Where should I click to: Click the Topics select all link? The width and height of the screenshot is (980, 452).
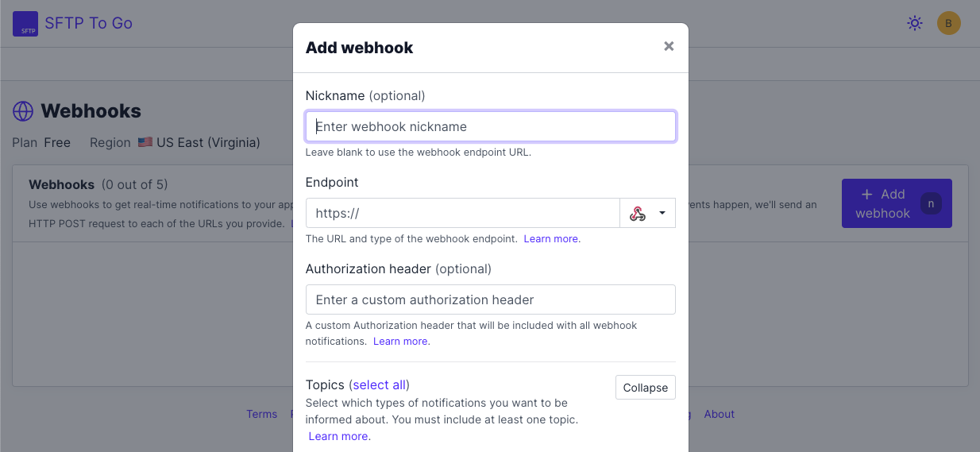379,384
